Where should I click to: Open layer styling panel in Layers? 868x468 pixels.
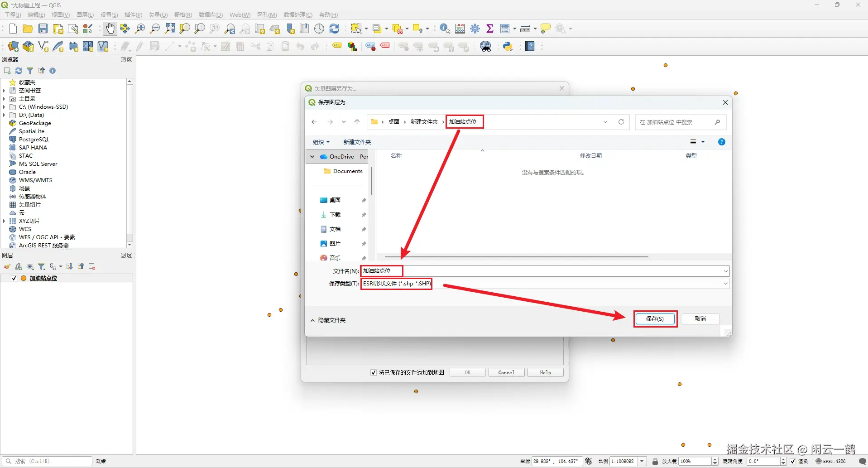(x=7, y=266)
